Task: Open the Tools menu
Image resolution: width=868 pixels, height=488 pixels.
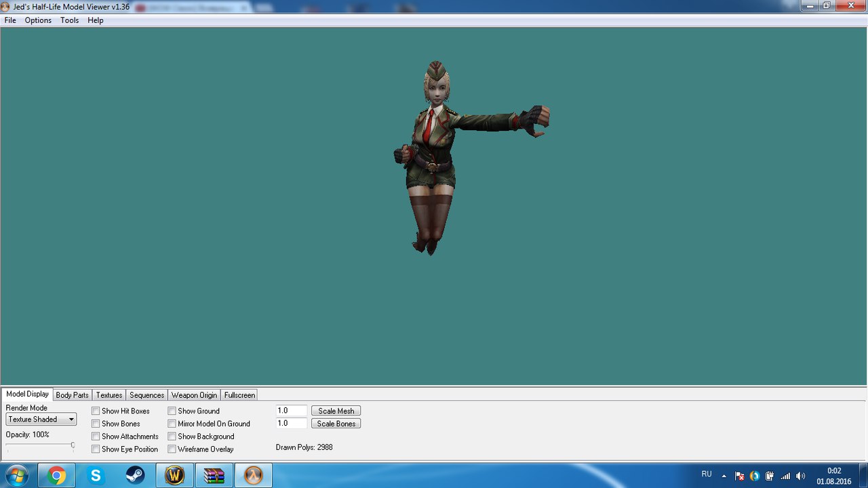Action: point(69,20)
